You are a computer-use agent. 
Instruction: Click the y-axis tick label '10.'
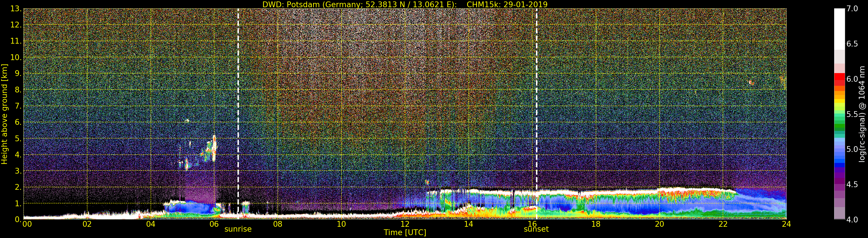point(16,57)
